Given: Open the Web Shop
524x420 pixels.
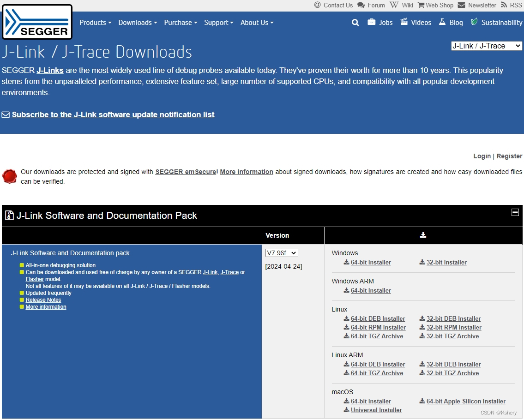Looking at the screenshot, I should [x=440, y=5].
